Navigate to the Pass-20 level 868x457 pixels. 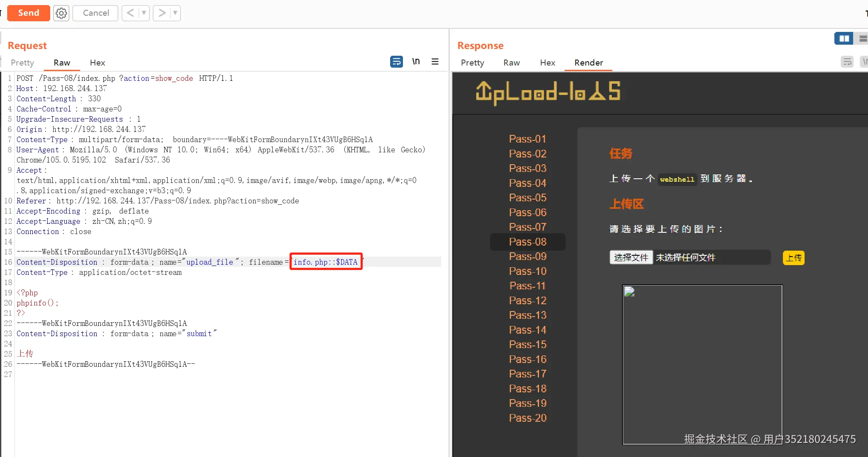[x=528, y=418]
